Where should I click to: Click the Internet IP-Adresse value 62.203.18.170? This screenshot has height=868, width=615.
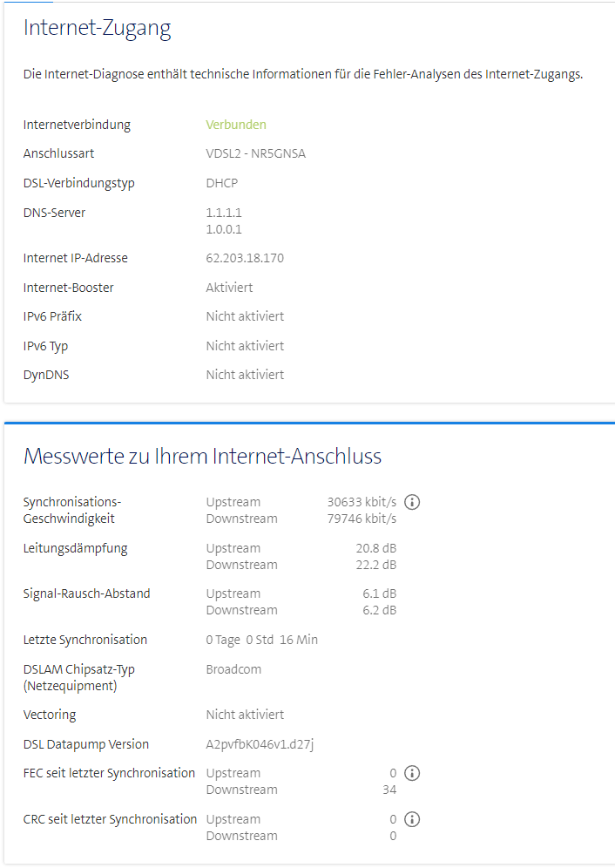tap(245, 258)
